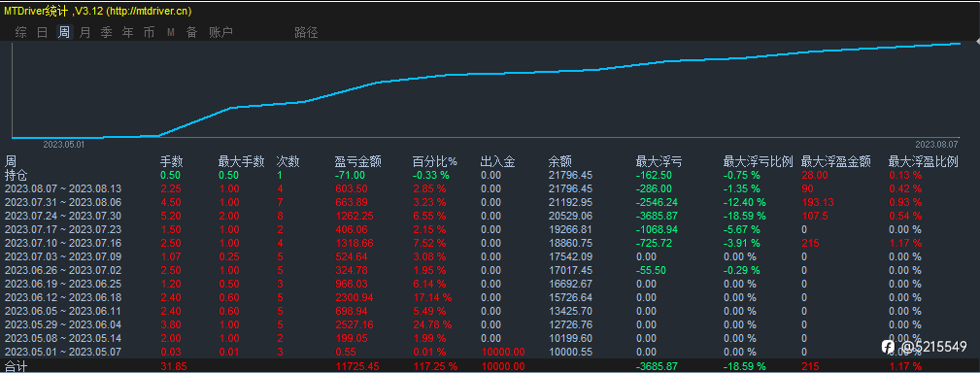Open the 币 currency tab

point(149,32)
